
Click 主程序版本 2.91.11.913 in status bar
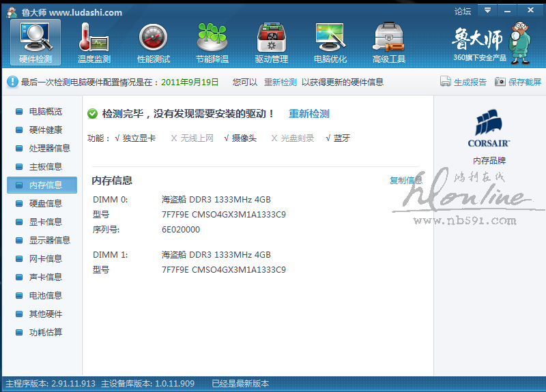coord(50,384)
